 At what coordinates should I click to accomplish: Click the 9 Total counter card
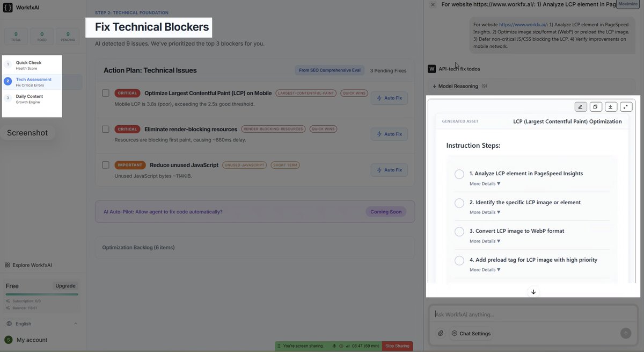[16, 36]
